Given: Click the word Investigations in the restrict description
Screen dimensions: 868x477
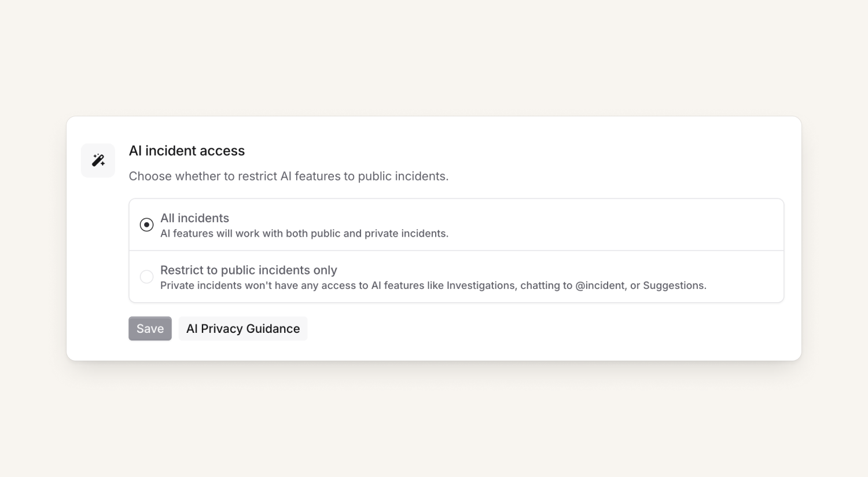Looking at the screenshot, I should 481,285.
